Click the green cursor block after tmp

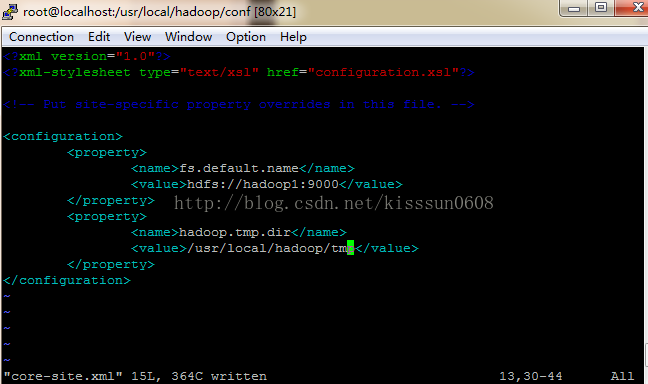(x=350, y=248)
